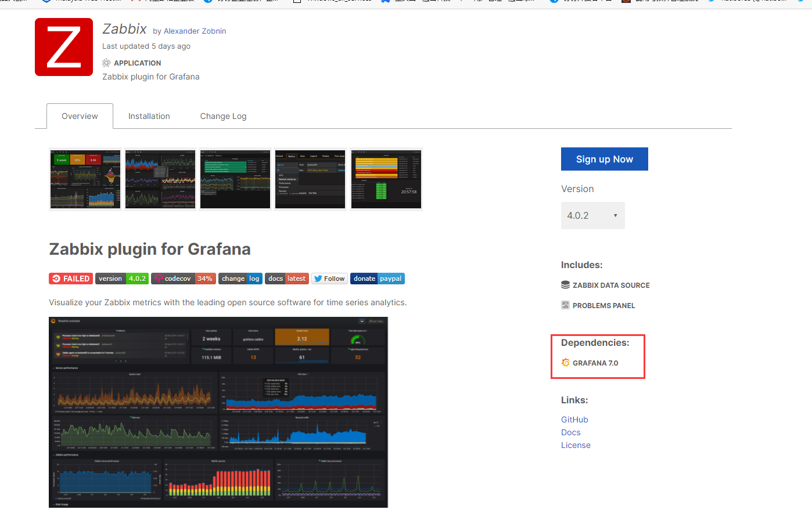Click the Sign up Now button
This screenshot has width=812, height=524.
point(604,159)
